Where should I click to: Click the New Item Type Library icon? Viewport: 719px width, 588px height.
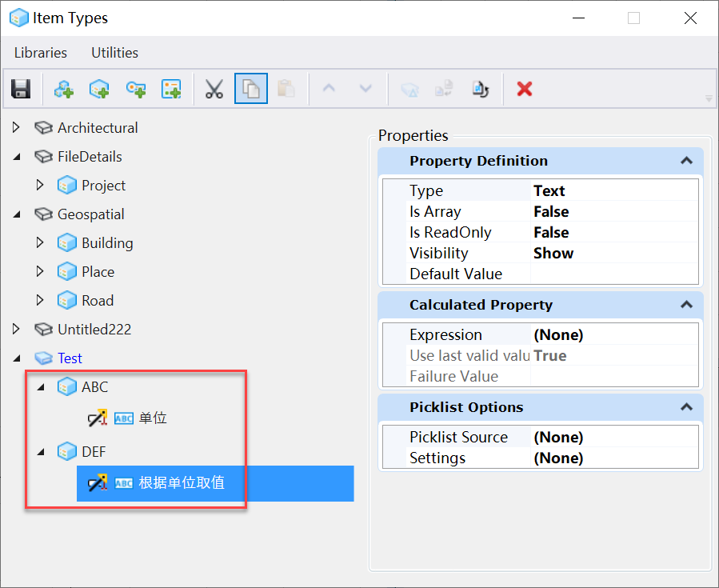coord(63,89)
